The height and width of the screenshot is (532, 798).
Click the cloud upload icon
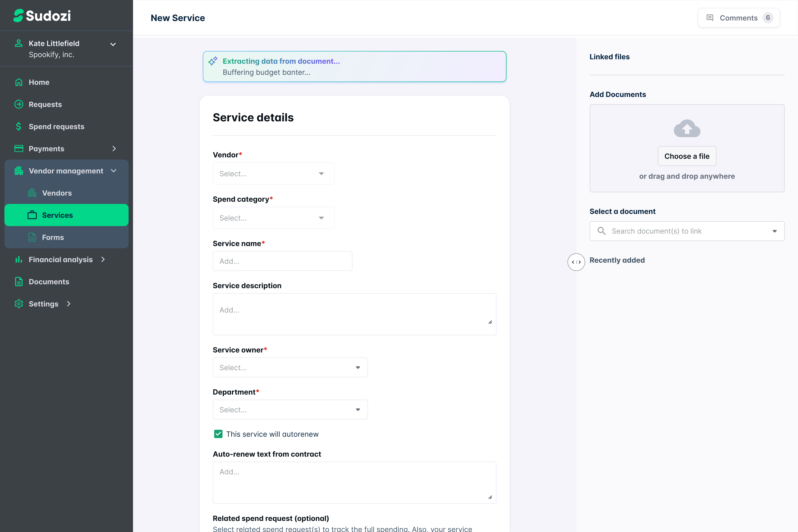pyautogui.click(x=687, y=128)
